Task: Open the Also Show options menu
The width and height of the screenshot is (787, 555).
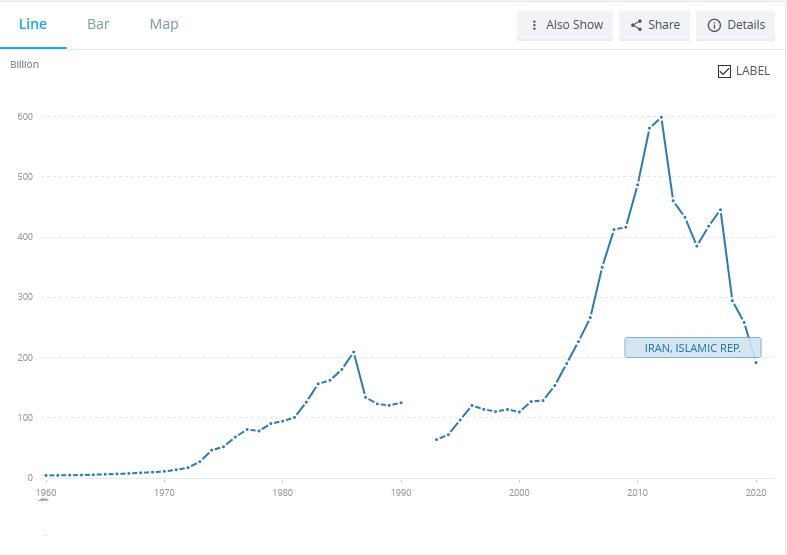Action: 564,25
